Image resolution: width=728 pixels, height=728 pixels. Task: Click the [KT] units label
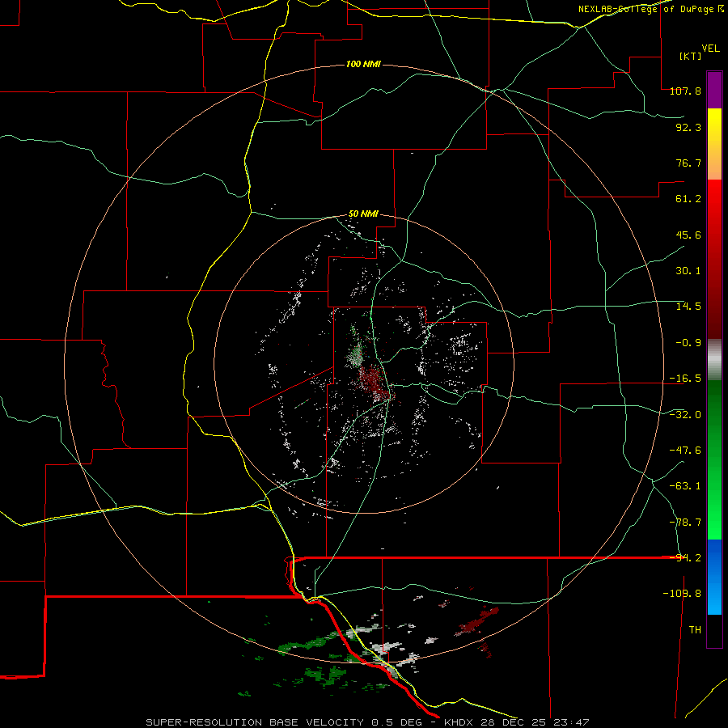pyautogui.click(x=691, y=56)
